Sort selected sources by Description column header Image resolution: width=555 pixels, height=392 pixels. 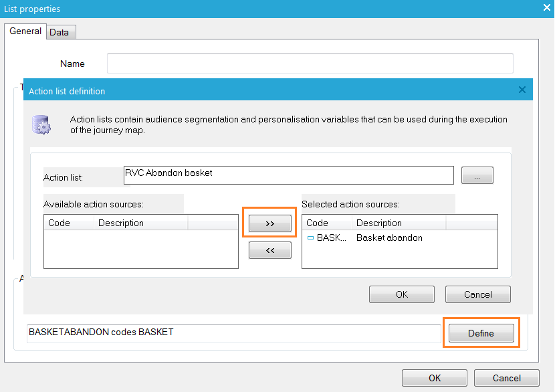tap(399, 223)
